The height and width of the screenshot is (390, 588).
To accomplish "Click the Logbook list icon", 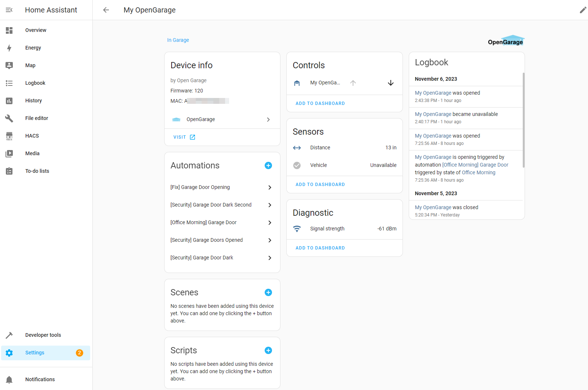I will (x=9, y=83).
